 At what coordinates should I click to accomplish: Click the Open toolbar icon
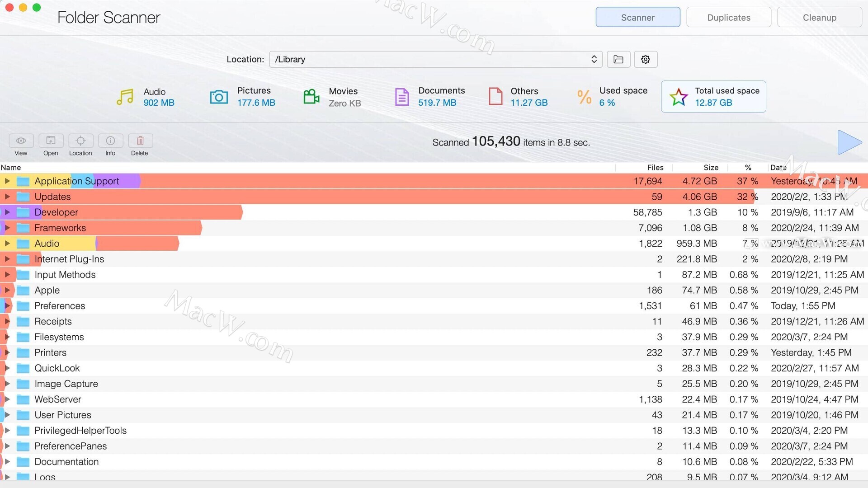point(51,141)
